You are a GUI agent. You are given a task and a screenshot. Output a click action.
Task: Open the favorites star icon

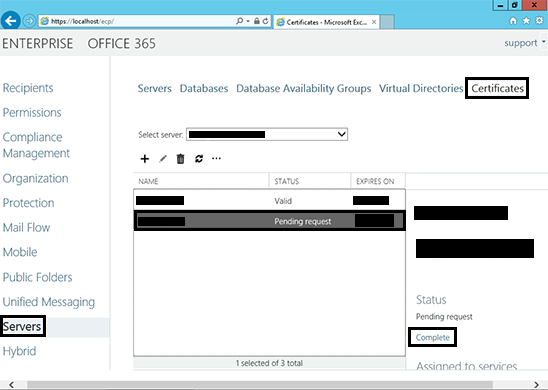coord(526,21)
